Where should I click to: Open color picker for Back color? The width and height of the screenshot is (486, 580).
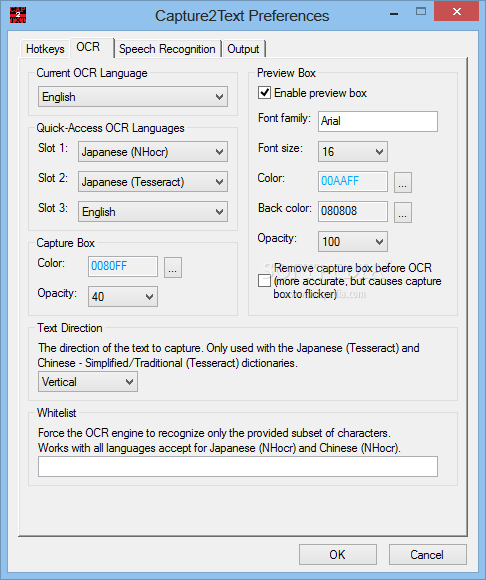pyautogui.click(x=403, y=212)
